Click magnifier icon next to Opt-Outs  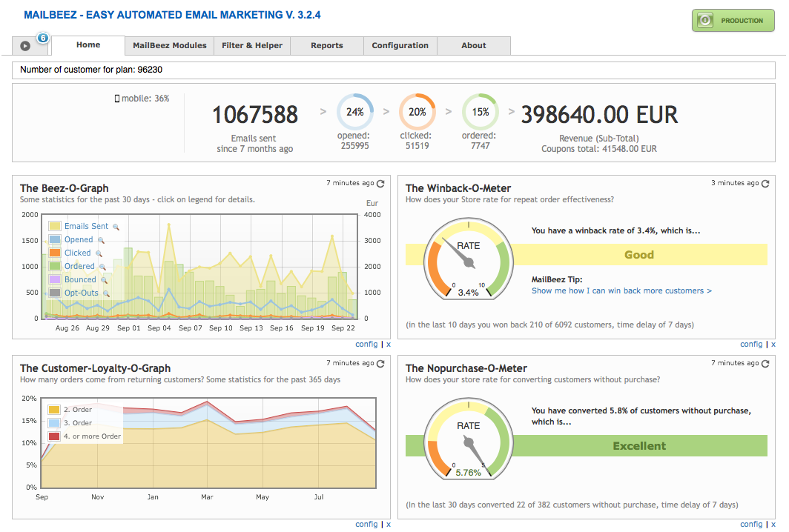106,293
